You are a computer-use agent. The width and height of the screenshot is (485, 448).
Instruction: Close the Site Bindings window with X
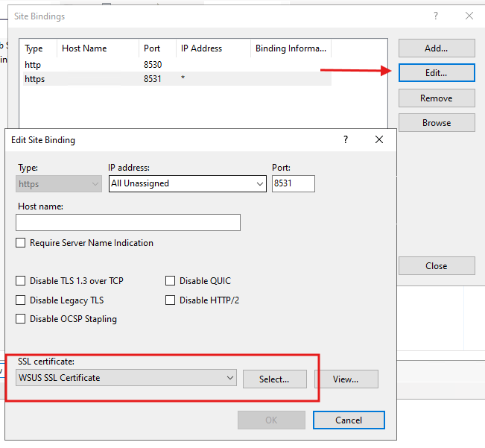pos(469,16)
